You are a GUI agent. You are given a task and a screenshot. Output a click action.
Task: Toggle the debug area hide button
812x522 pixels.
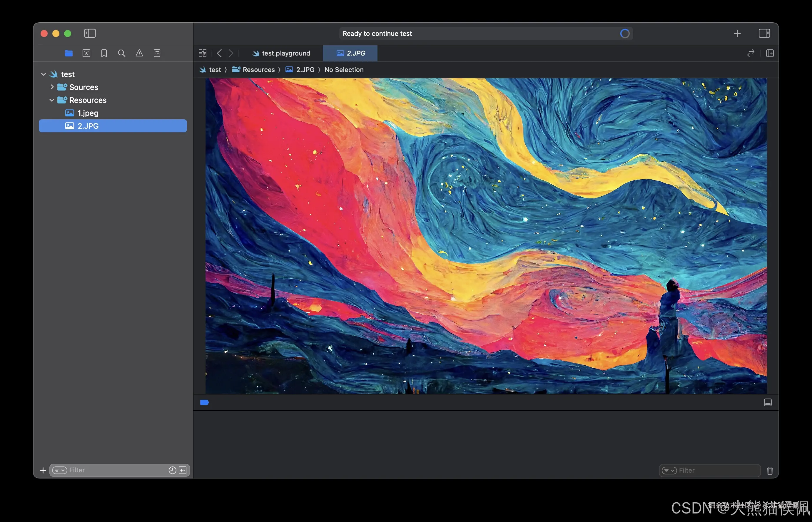coord(768,402)
